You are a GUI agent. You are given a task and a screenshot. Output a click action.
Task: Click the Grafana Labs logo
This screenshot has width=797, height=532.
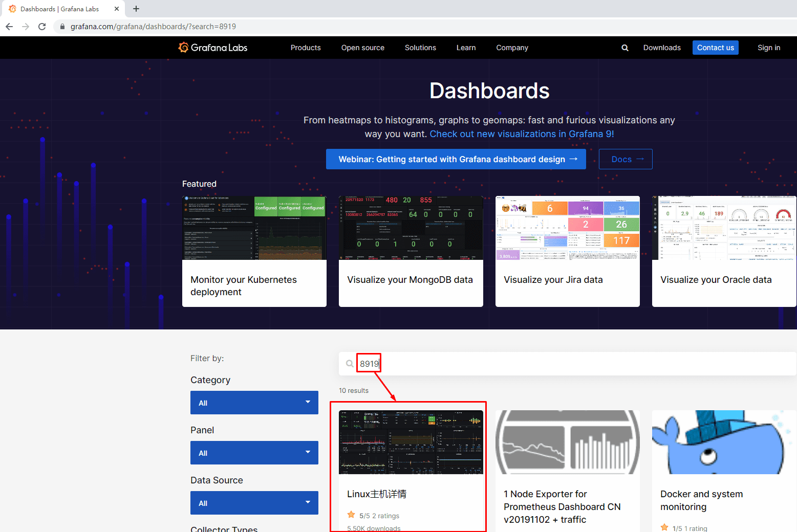click(213, 48)
